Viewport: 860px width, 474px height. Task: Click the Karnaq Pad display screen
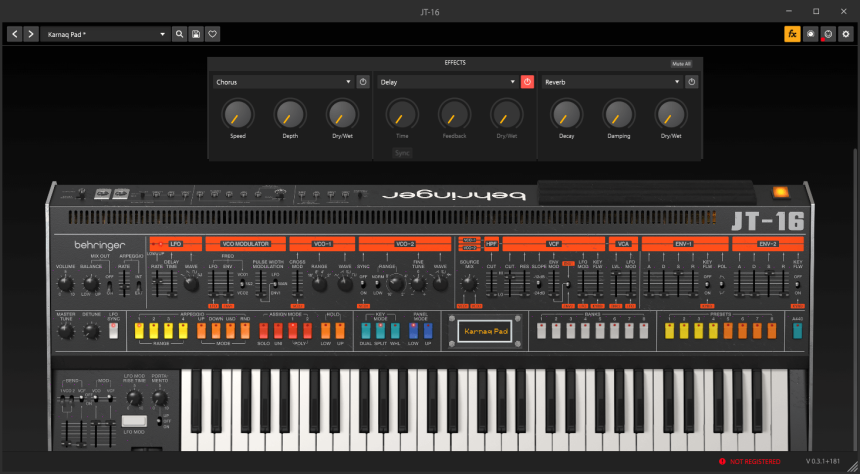pyautogui.click(x=485, y=331)
